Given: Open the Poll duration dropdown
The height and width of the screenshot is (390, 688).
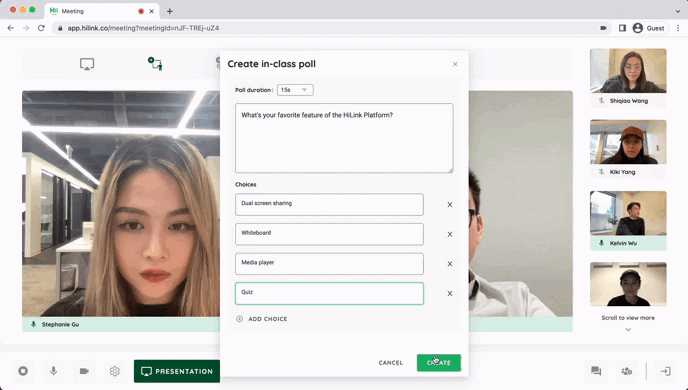Looking at the screenshot, I should 295,90.
